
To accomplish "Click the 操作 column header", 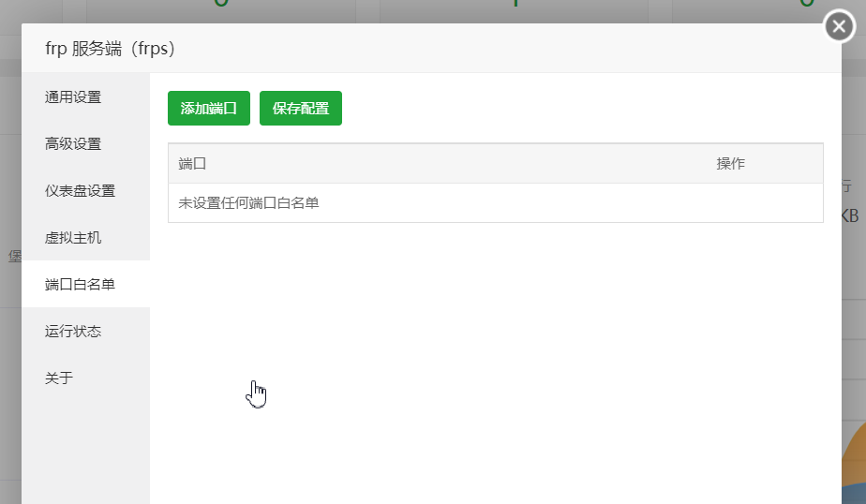I will click(x=731, y=163).
